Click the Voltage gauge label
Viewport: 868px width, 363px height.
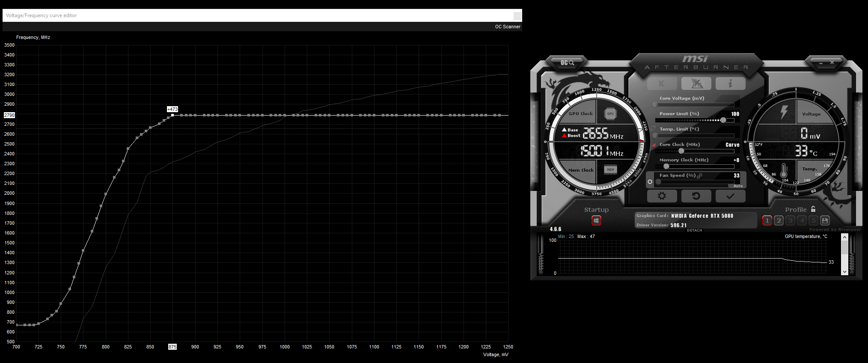[812, 114]
